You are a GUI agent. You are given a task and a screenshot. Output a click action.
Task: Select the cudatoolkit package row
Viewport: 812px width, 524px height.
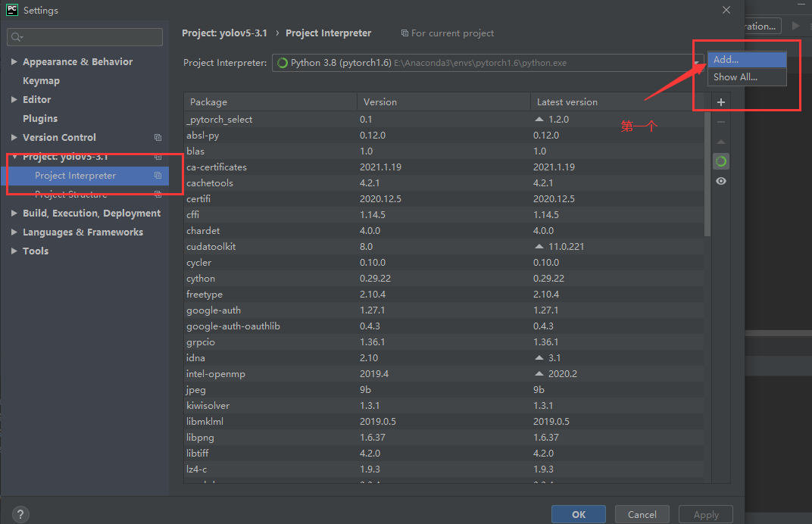pyautogui.click(x=444, y=246)
